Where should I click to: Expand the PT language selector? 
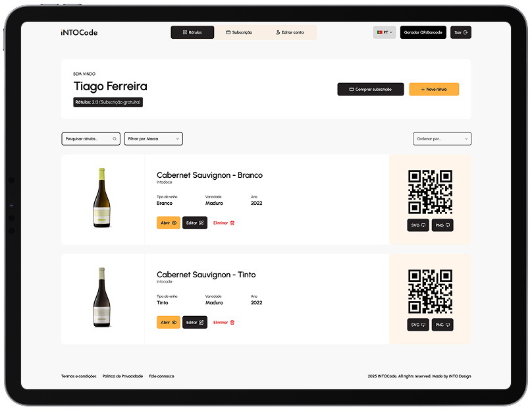pos(384,32)
